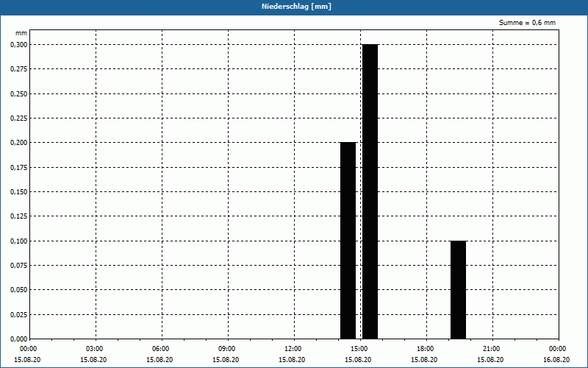Click the 06:00 time axis label
The height and width of the screenshot is (368, 588).
pyautogui.click(x=160, y=349)
